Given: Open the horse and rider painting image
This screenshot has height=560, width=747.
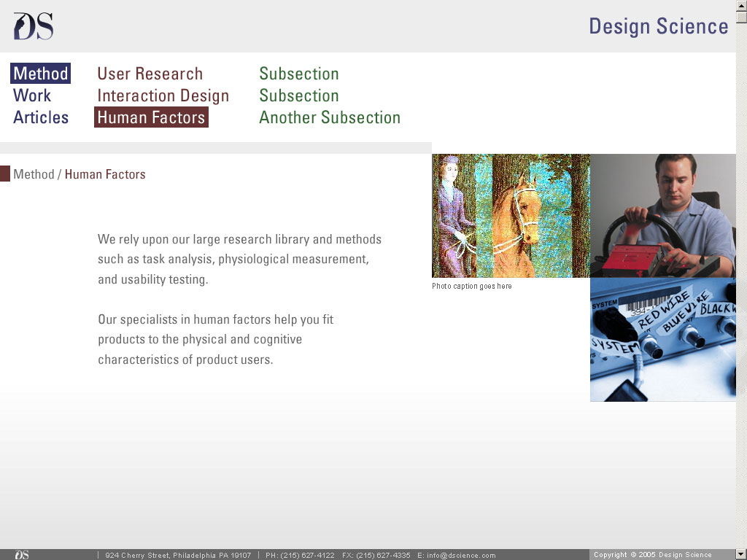Looking at the screenshot, I should [x=511, y=215].
